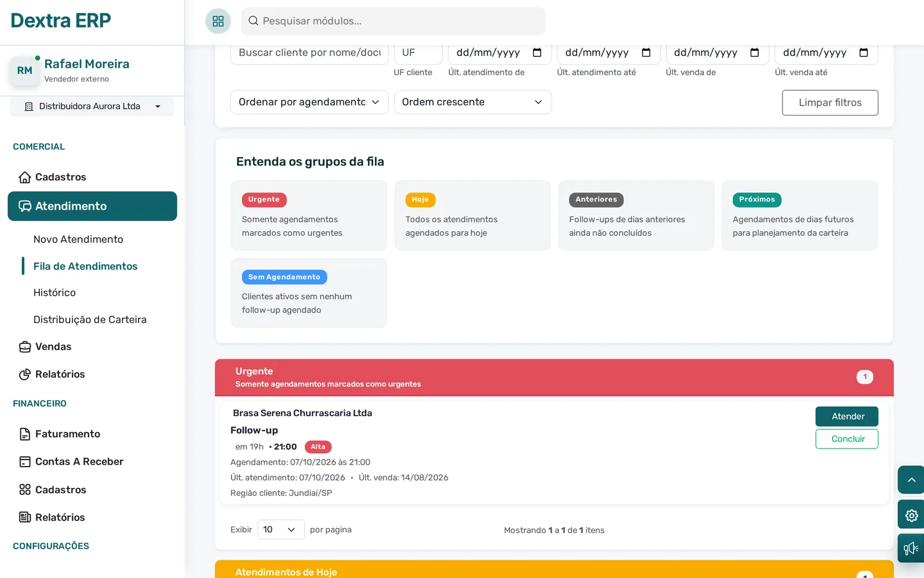The height and width of the screenshot is (578, 924).
Task: Click the Financeiro Relatórios newspaper icon
Action: click(25, 517)
